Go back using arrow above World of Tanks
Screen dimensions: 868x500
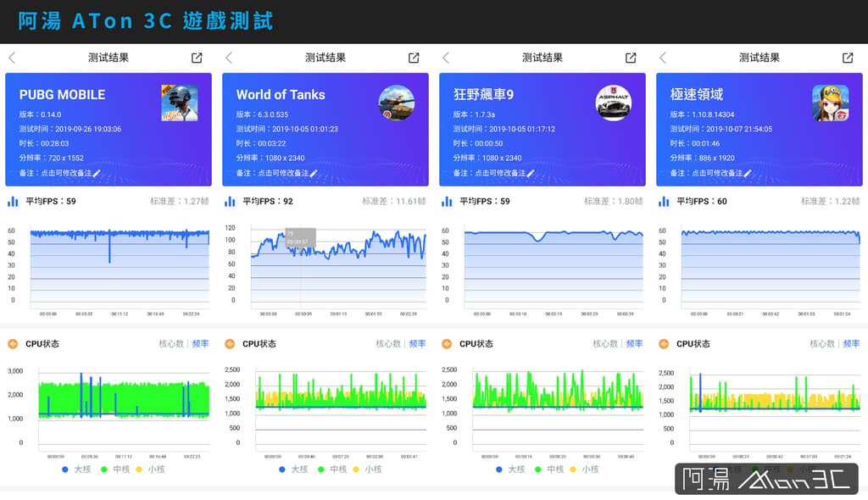tap(229, 58)
